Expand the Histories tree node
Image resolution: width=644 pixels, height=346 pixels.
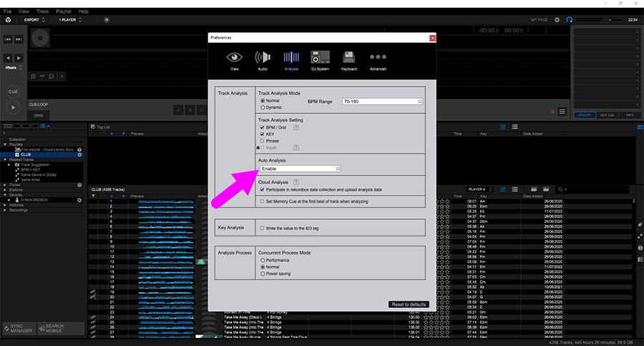pos(5,205)
